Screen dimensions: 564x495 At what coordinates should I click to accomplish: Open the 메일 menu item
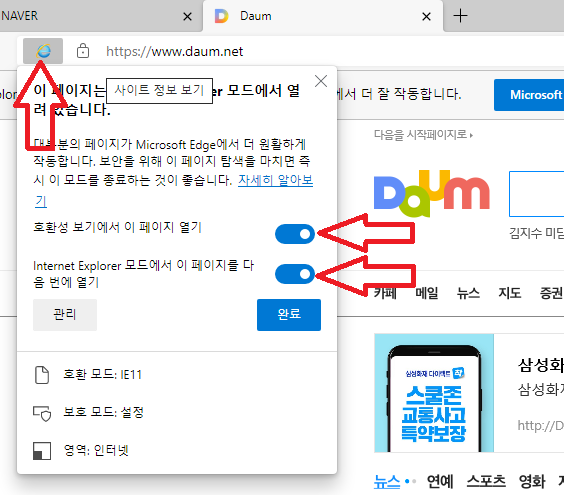427,293
